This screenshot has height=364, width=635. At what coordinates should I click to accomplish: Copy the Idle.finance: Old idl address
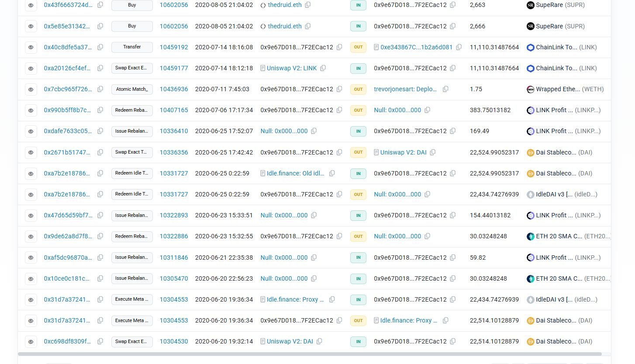pos(332,173)
